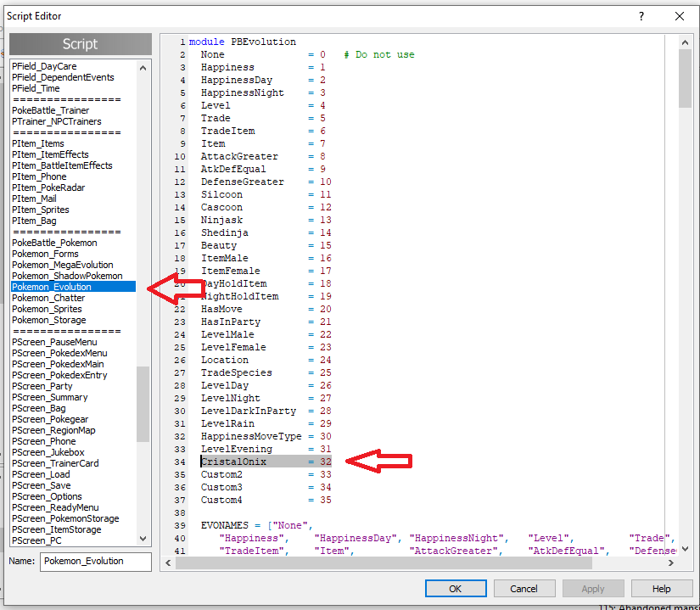Image resolution: width=700 pixels, height=610 pixels.
Task: Select PField_DayCare script entry
Action: pyautogui.click(x=44, y=66)
